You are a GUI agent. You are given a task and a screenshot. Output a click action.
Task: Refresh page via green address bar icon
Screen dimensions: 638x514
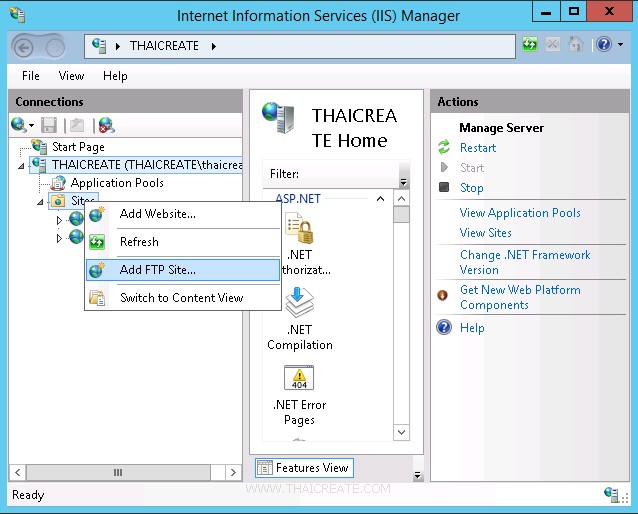click(529, 44)
